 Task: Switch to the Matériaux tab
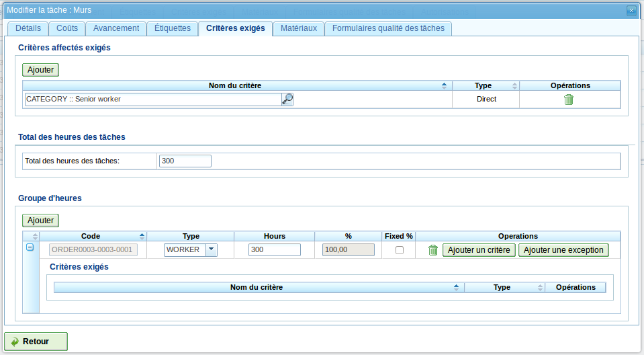pyautogui.click(x=299, y=28)
